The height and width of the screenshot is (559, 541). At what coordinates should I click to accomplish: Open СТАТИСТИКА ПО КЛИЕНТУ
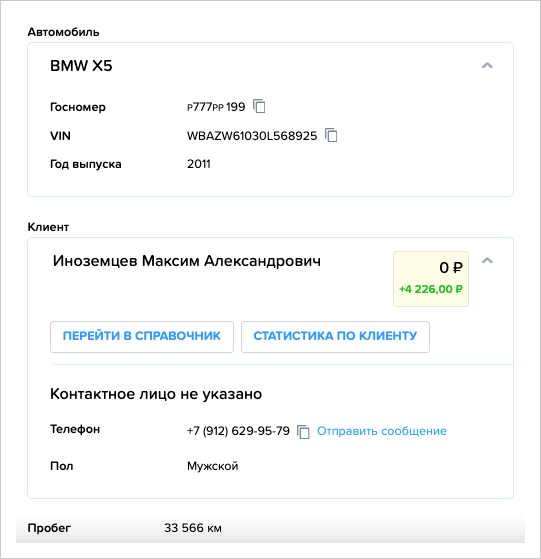click(x=335, y=337)
